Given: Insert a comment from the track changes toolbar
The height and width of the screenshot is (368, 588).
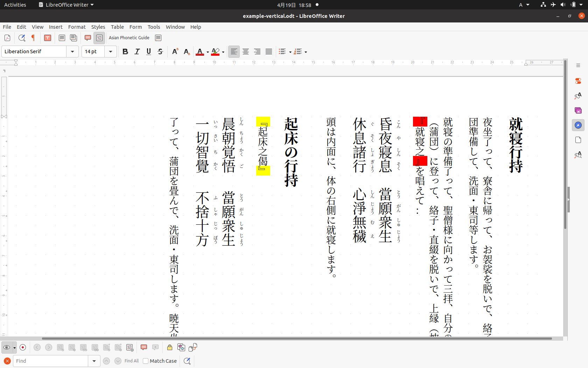Looking at the screenshot, I should click(x=144, y=347).
